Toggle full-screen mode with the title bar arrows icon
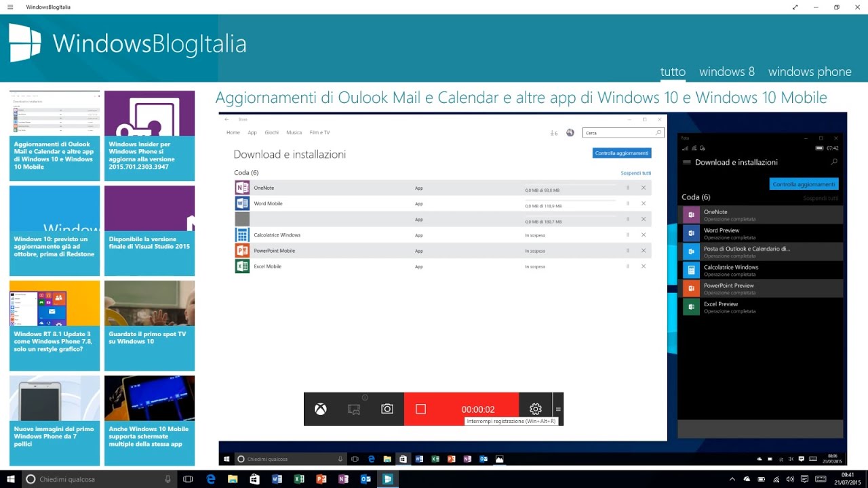868x488 pixels. point(795,7)
